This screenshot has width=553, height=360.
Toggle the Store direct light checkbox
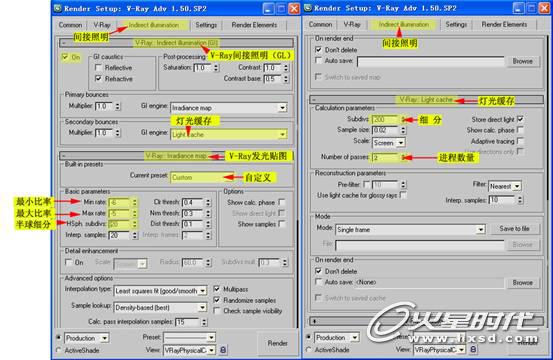tap(520, 119)
